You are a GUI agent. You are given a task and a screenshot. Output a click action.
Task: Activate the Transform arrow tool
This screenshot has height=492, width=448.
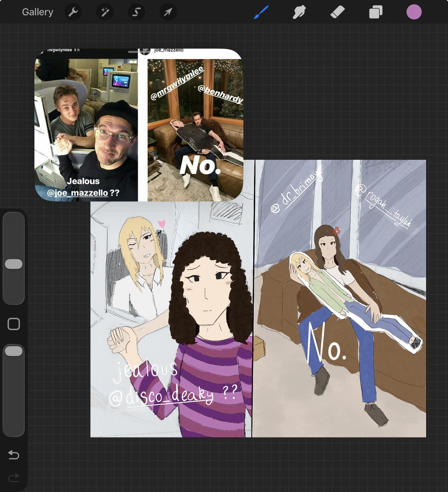[x=168, y=12]
